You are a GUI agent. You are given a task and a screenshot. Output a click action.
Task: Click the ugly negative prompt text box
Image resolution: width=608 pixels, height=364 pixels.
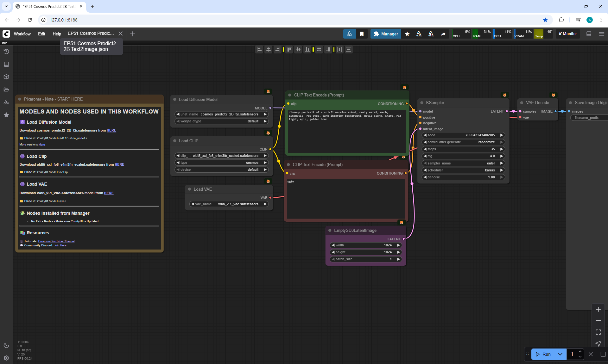click(346, 199)
